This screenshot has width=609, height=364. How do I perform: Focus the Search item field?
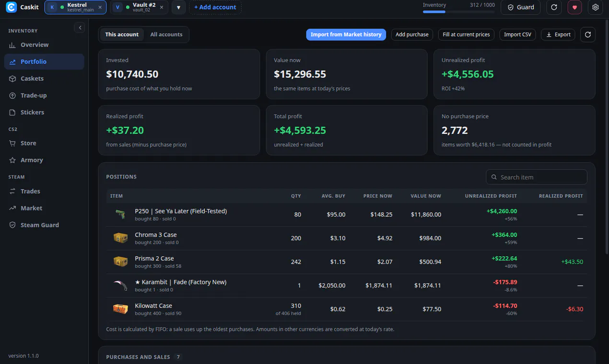click(x=537, y=177)
